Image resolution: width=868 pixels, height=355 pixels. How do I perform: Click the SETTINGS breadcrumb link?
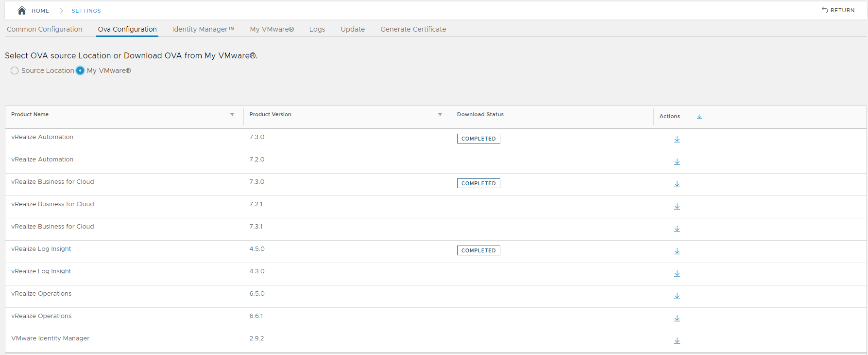pyautogui.click(x=86, y=11)
